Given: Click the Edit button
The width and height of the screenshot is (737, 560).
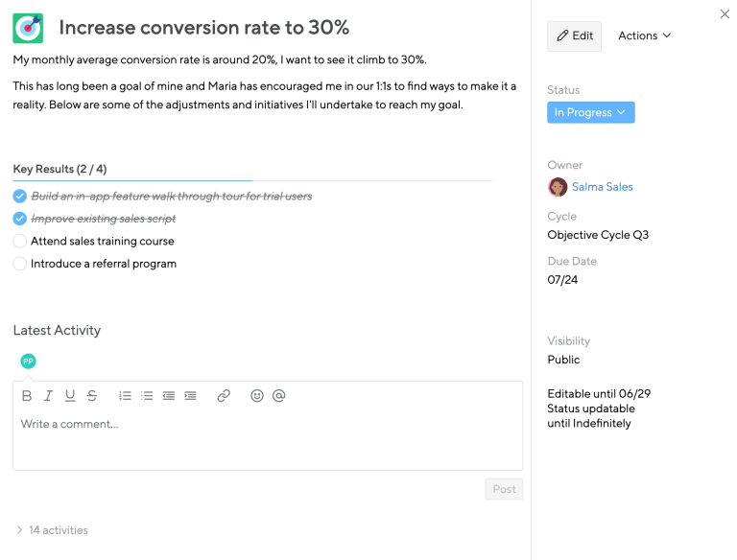Looking at the screenshot, I should point(575,35).
